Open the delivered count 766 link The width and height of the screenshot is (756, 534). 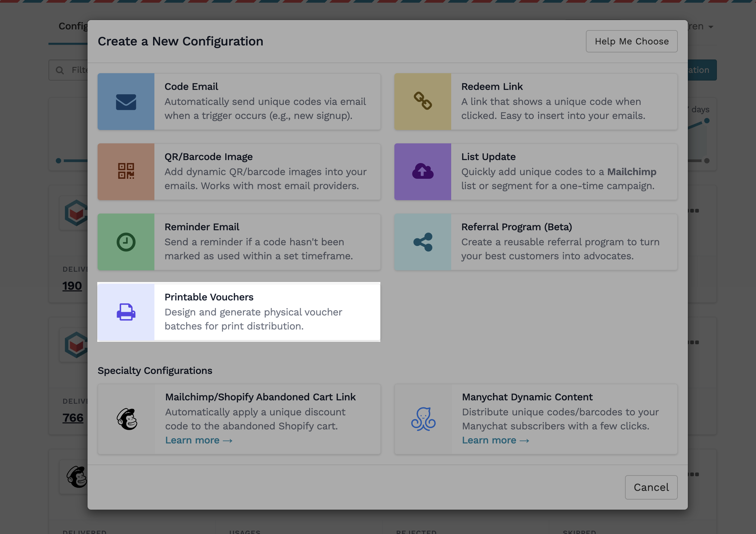tap(73, 418)
